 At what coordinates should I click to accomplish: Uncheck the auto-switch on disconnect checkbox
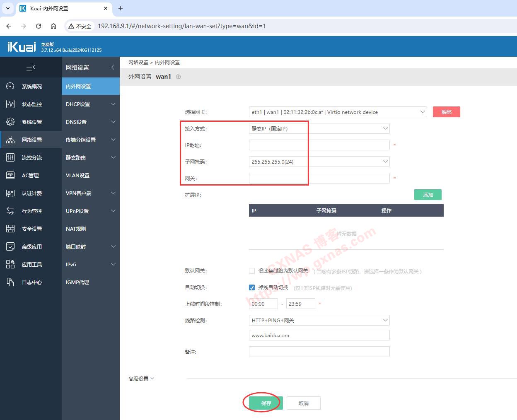click(252, 287)
